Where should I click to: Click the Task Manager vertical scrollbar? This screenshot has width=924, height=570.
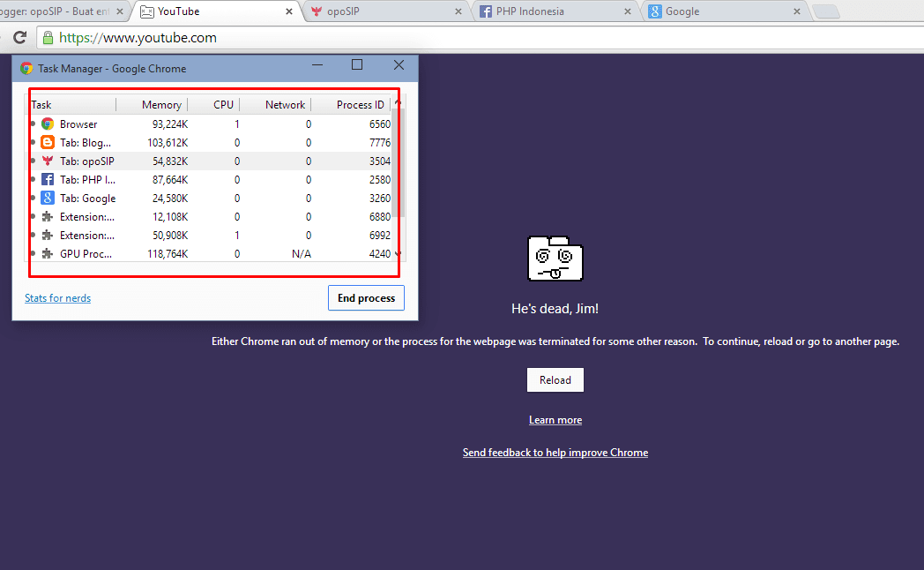(398, 162)
